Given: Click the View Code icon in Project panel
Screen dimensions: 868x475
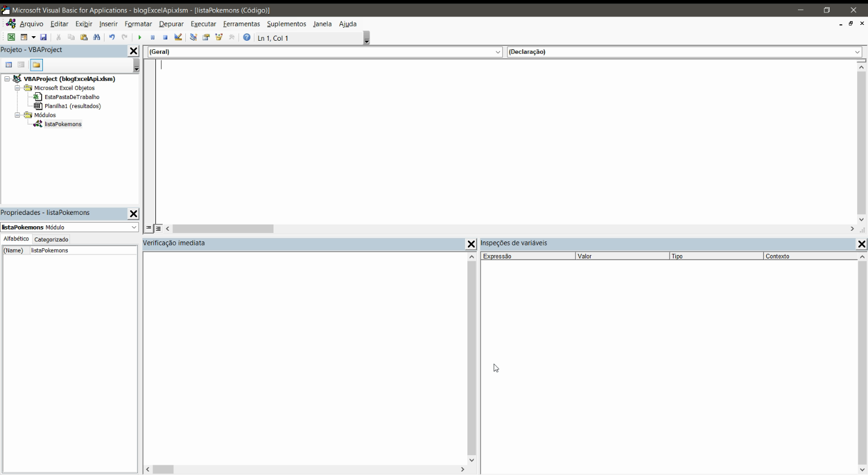Looking at the screenshot, I should click(8, 65).
